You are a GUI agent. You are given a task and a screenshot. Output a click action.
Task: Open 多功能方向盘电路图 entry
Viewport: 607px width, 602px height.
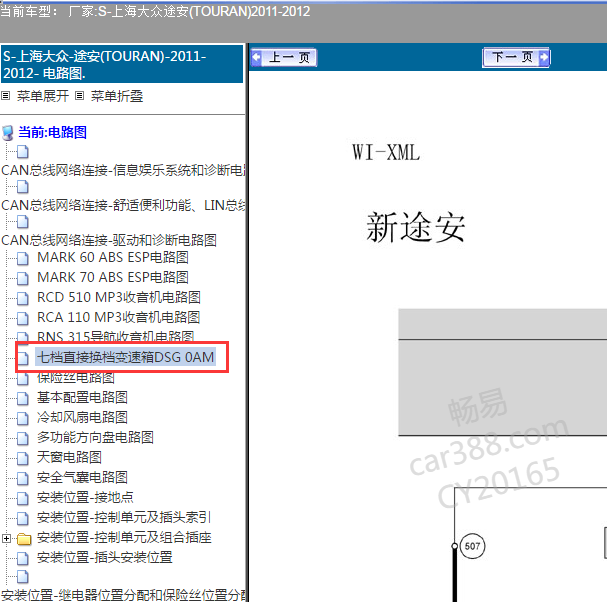pos(95,437)
